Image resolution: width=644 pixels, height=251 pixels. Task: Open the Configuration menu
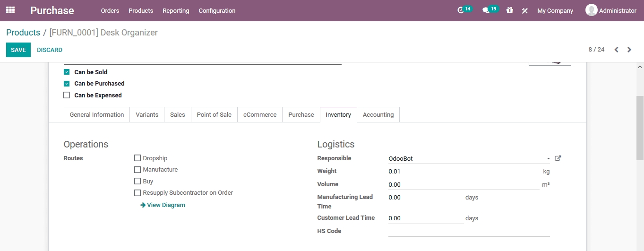pos(217,10)
